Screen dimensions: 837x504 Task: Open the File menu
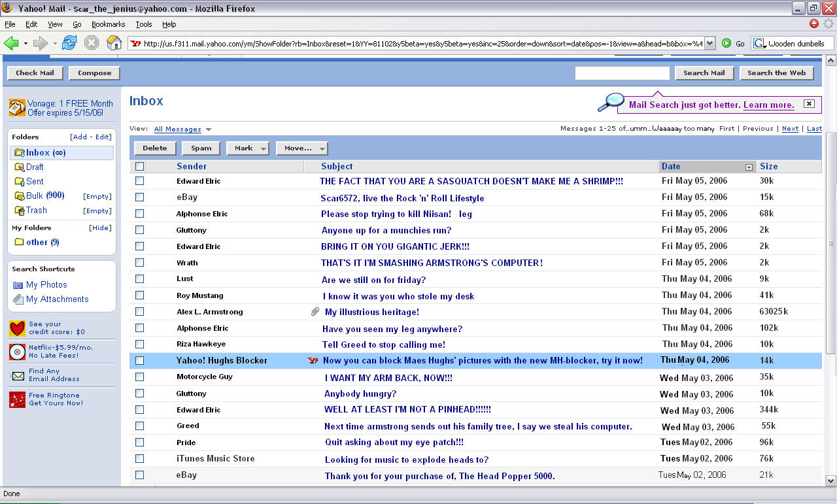pyautogui.click(x=10, y=24)
